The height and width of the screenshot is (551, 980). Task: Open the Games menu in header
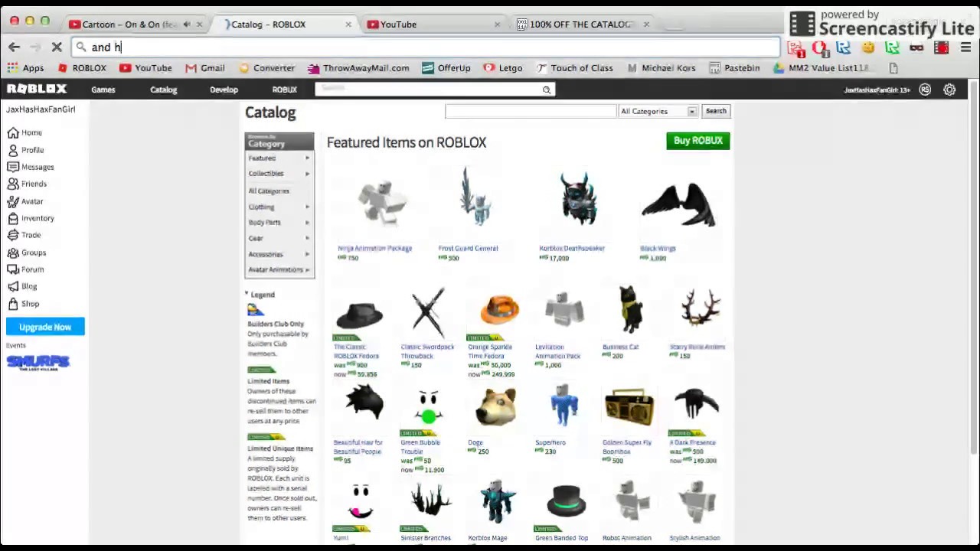pyautogui.click(x=103, y=90)
